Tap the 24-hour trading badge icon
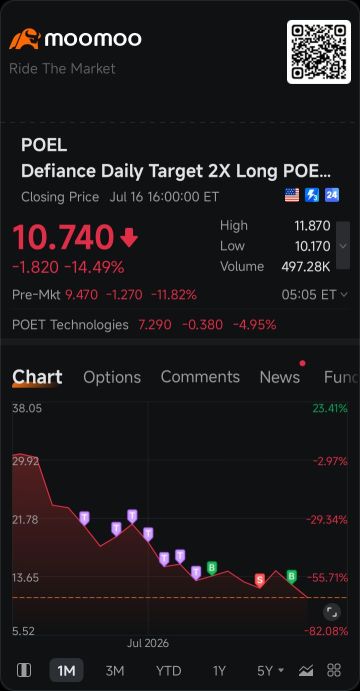This screenshot has width=360, height=691. pos(332,195)
